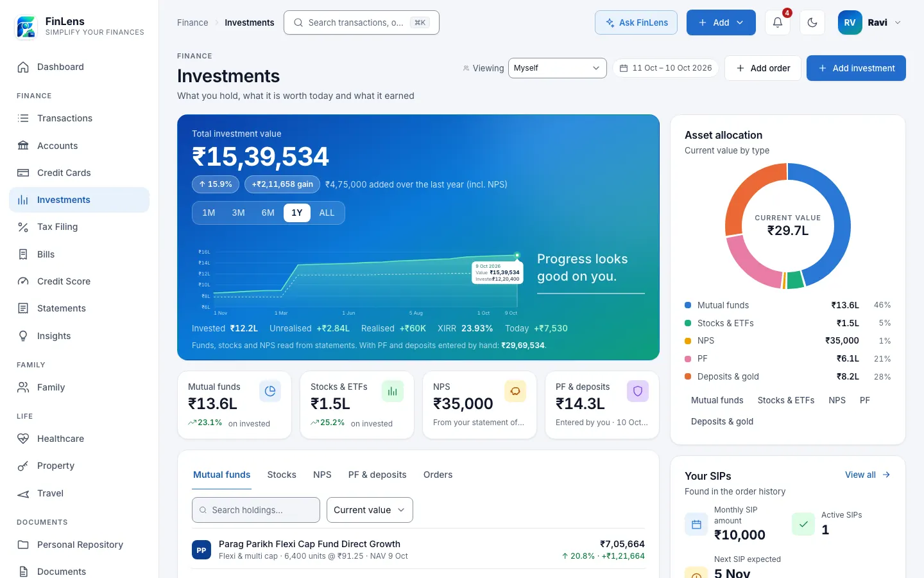Image resolution: width=924 pixels, height=578 pixels.
Task: Open Property in sidebar
Action: (x=79, y=466)
